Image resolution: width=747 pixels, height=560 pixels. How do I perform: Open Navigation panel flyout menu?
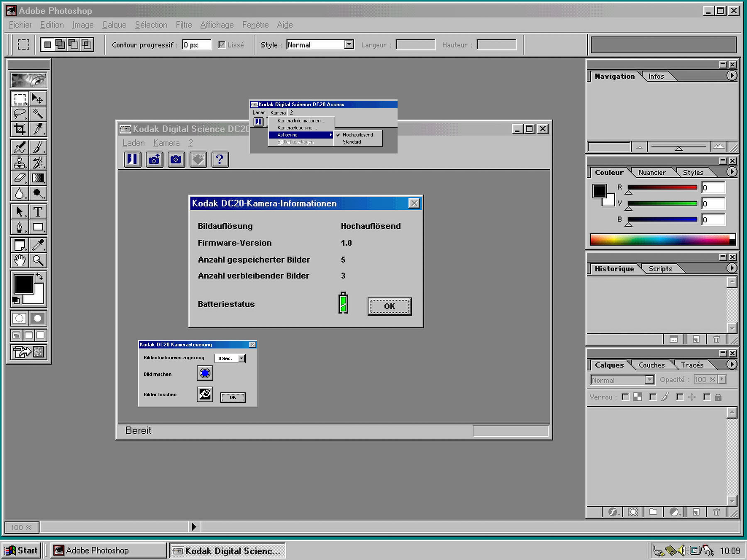pos(732,76)
